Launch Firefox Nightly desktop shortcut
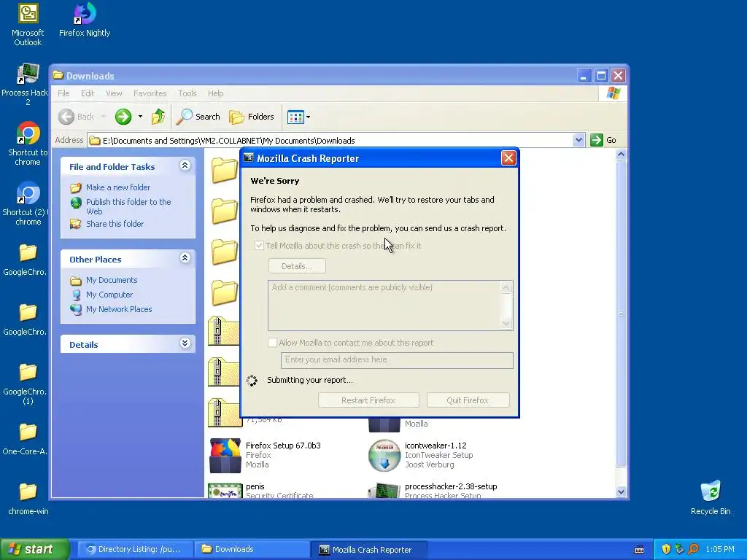Image resolution: width=747 pixels, height=560 pixels. coord(85,20)
